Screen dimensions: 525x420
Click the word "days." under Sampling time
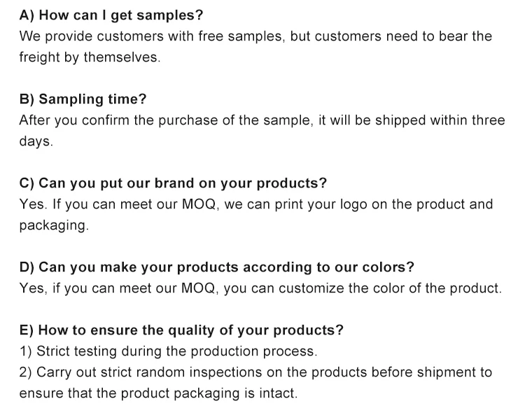click(x=36, y=141)
